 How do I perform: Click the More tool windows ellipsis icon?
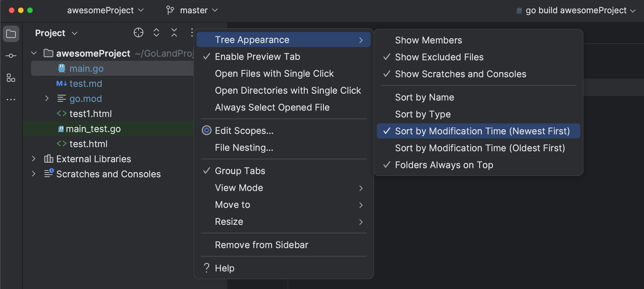pos(11,100)
